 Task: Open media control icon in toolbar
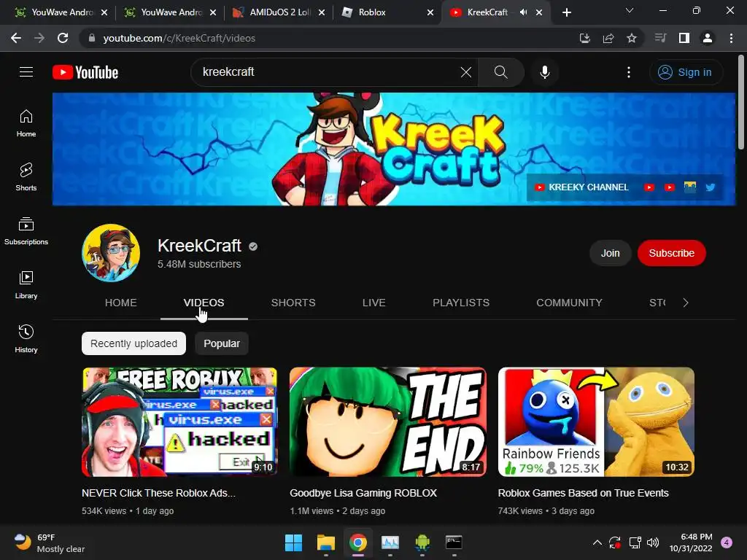point(660,38)
